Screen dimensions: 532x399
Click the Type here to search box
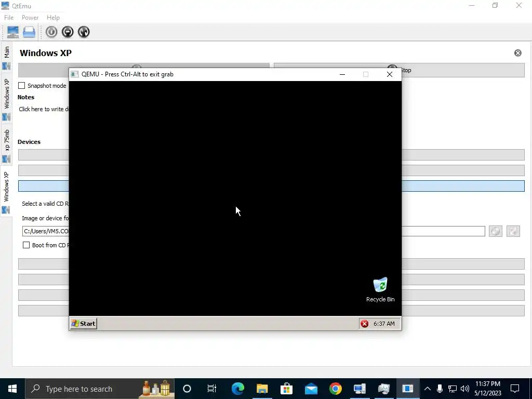[x=100, y=389]
